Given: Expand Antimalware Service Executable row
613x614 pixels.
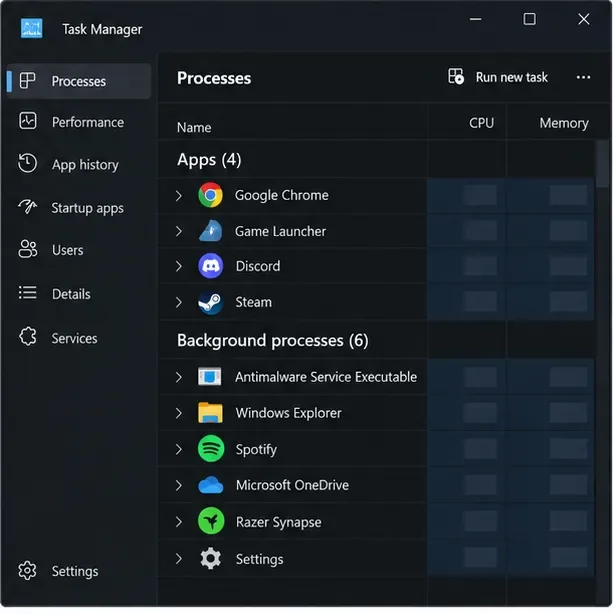Looking at the screenshot, I should (x=179, y=377).
